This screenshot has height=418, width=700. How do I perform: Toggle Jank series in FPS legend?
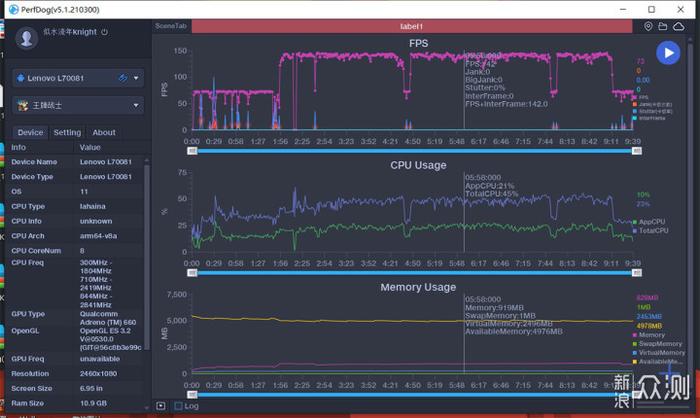pos(652,104)
